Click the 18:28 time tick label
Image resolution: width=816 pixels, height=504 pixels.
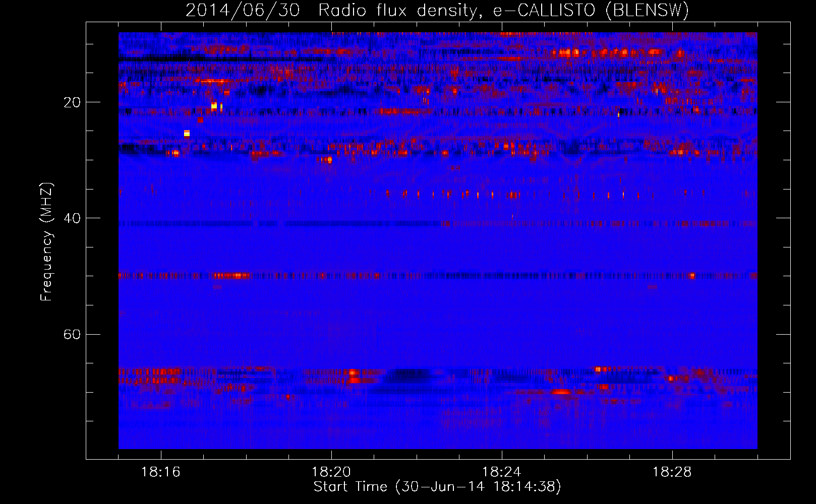(x=672, y=472)
